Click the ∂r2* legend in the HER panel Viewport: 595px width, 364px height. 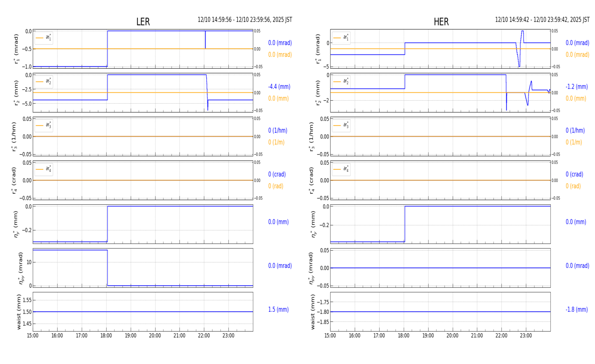pos(341,82)
